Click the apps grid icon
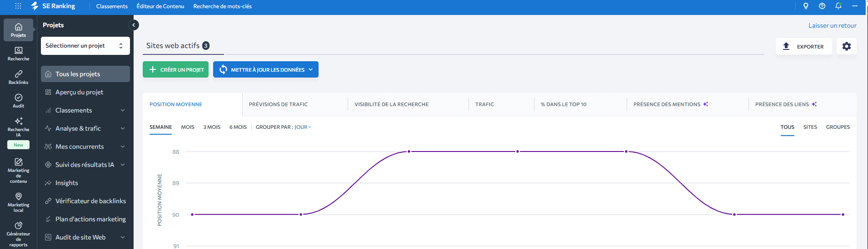Screen dimensions: 868x249 (18, 6)
